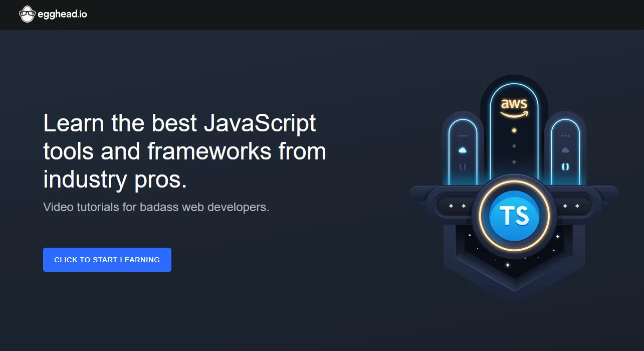Click the brackets icon in the left capsule
This screenshot has height=351, width=644.
(462, 166)
